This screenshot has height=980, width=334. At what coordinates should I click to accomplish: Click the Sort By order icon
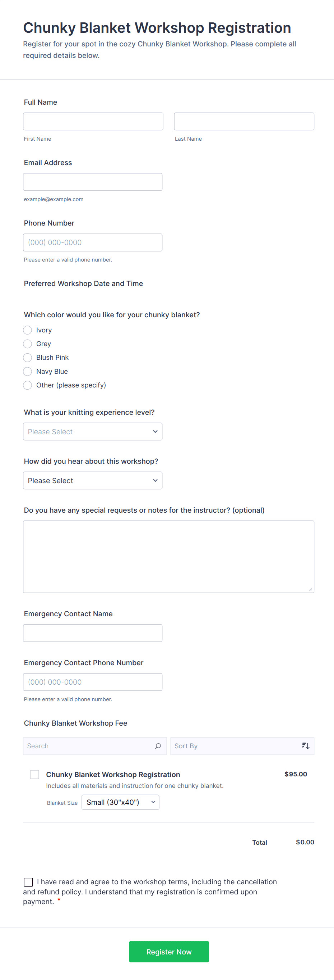[306, 746]
